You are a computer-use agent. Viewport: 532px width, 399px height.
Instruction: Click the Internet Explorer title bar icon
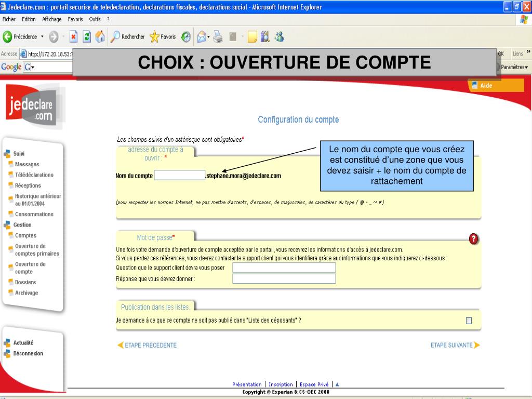4,6
